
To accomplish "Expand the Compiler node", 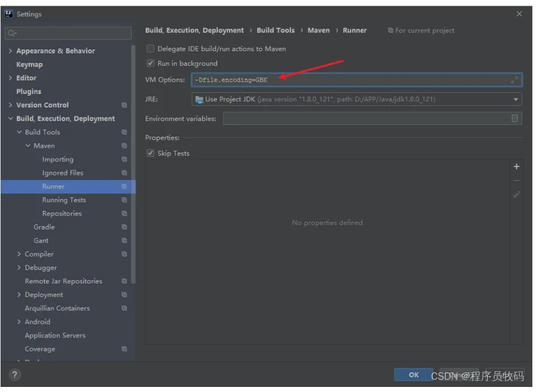I will pyautogui.click(x=19, y=254).
